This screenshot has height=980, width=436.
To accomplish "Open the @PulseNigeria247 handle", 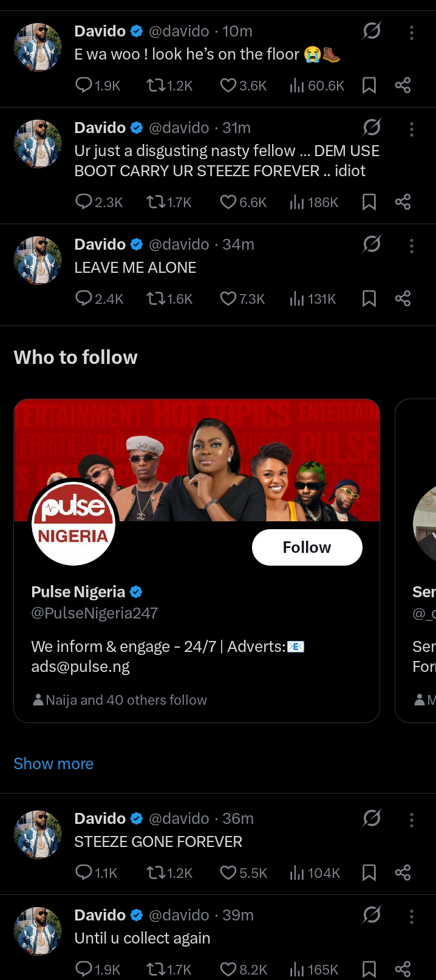I will point(95,613).
